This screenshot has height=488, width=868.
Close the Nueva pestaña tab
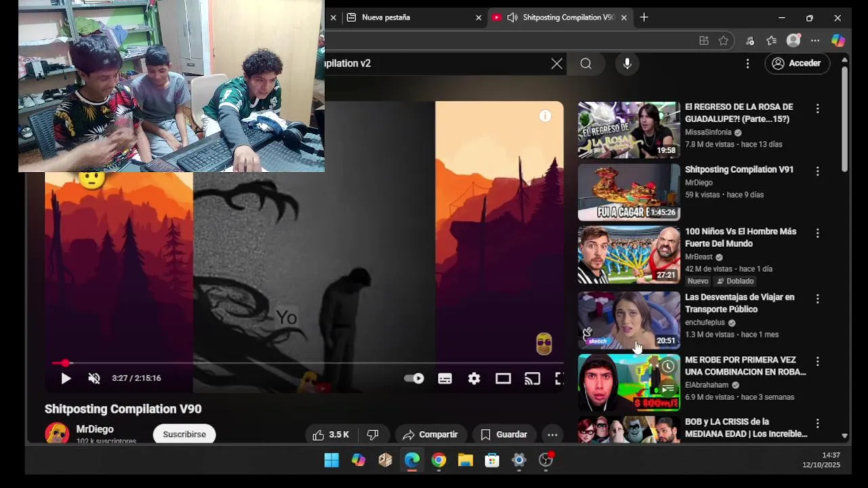coord(479,18)
